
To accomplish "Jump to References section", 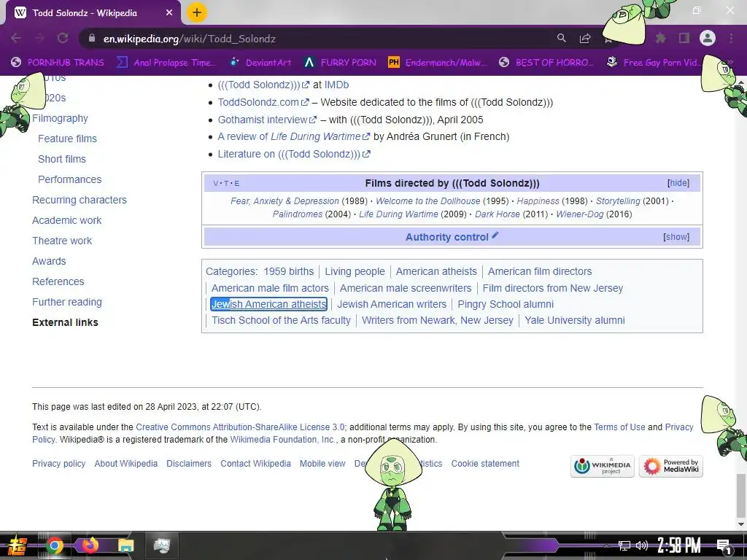I will tap(58, 282).
